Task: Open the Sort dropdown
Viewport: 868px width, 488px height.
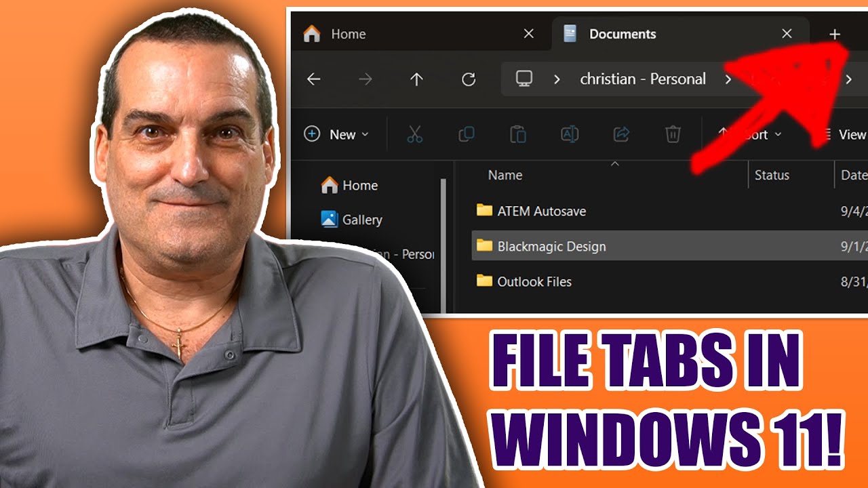Action: (x=749, y=134)
